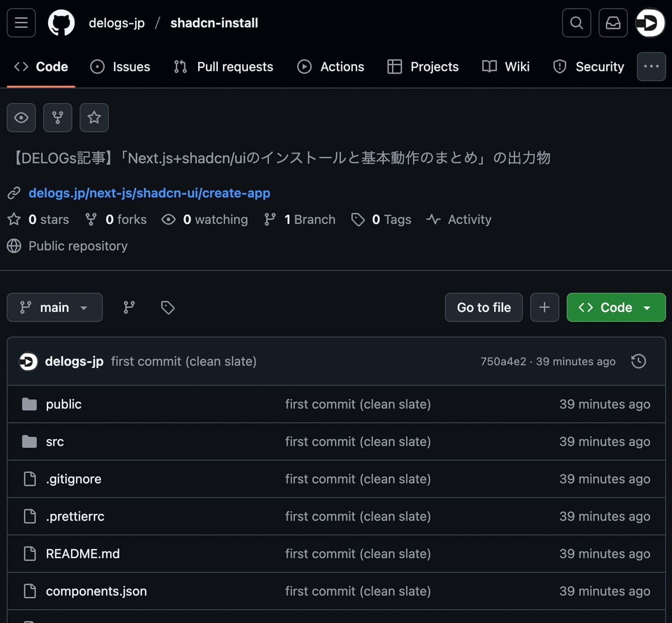This screenshot has width=672, height=623.
Task: Expand the green Code dropdown
Action: (x=616, y=308)
